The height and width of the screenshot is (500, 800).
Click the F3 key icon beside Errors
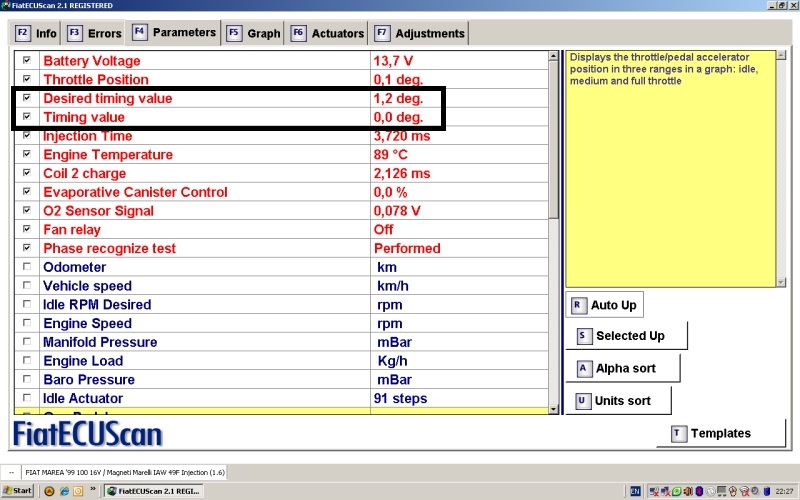point(74,33)
